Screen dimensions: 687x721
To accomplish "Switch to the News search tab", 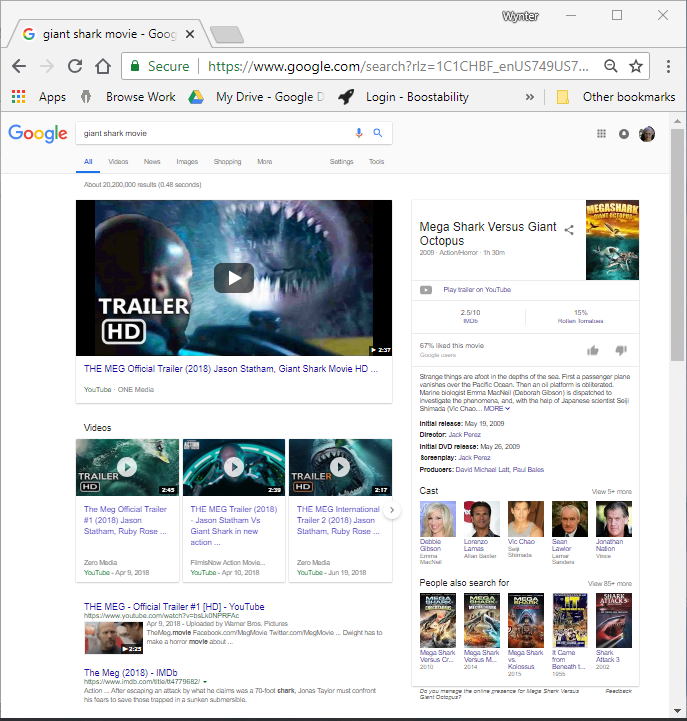I will [152, 162].
